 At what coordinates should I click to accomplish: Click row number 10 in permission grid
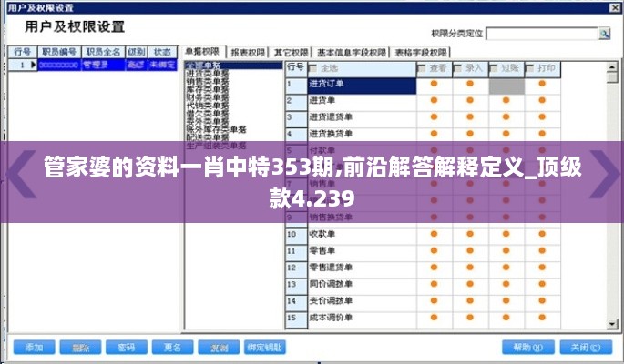click(x=296, y=236)
